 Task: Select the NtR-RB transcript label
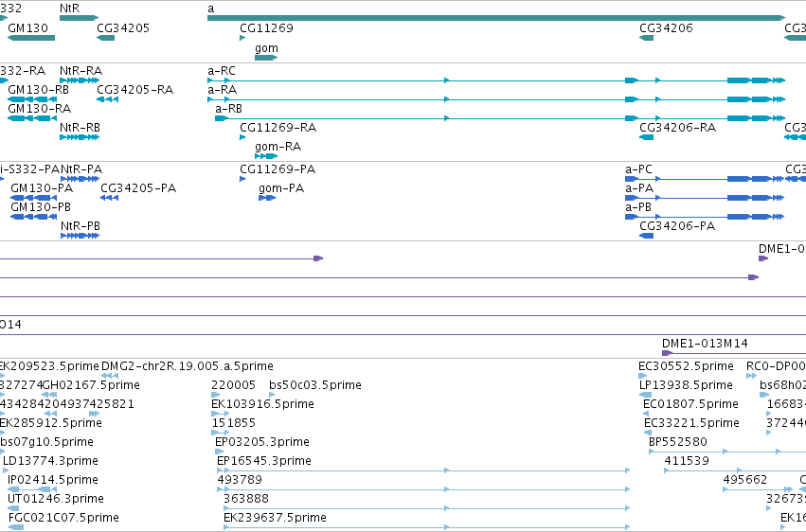pyautogui.click(x=80, y=128)
